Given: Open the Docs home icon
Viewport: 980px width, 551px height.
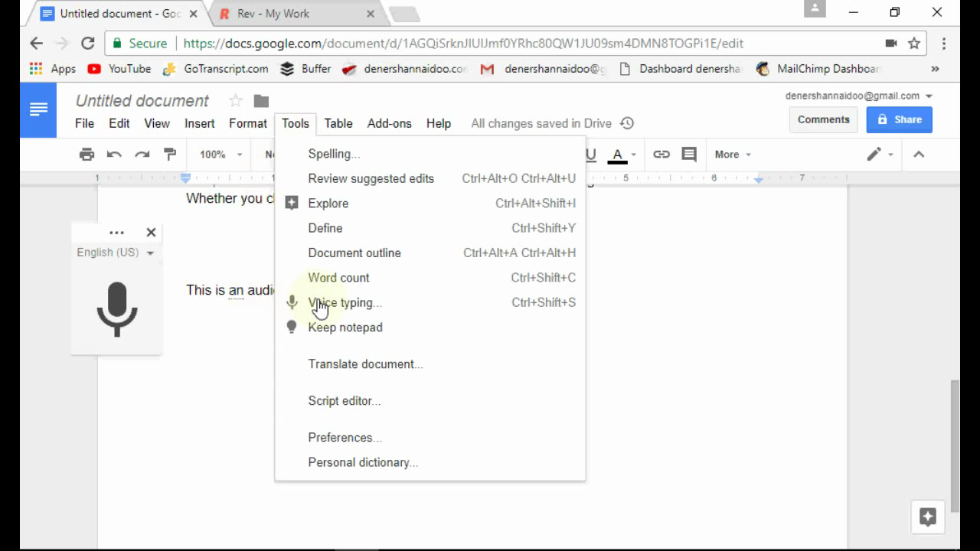Looking at the screenshot, I should pyautogui.click(x=38, y=110).
